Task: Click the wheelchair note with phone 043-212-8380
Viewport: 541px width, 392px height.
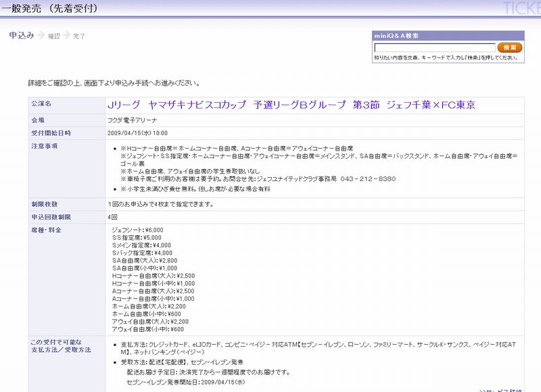Action: (x=258, y=179)
